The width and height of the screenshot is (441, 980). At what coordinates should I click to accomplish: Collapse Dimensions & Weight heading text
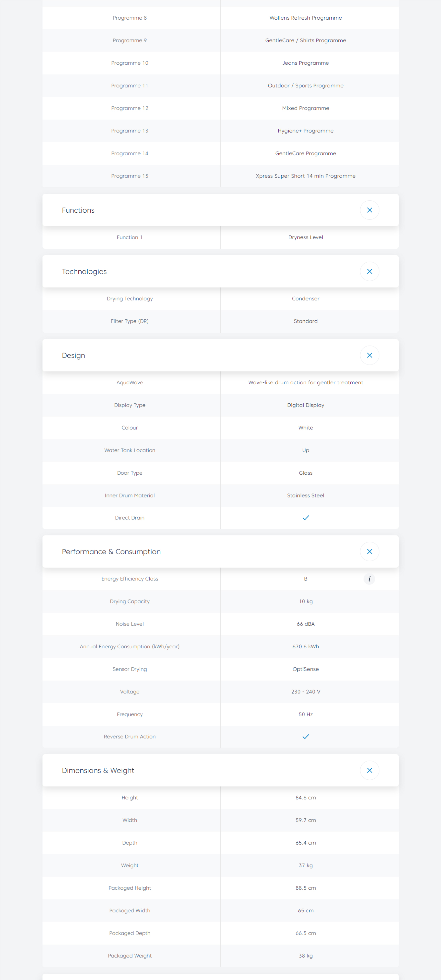98,771
